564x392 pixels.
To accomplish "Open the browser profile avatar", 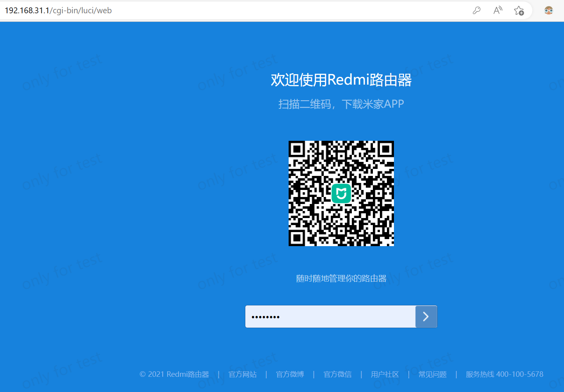I will click(x=548, y=11).
